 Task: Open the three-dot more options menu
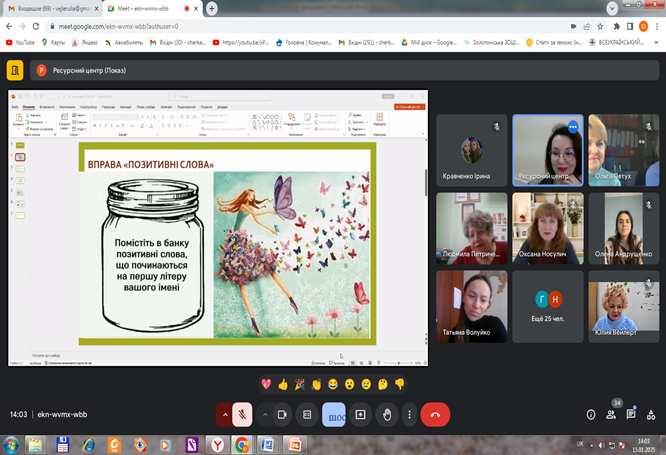coord(409,415)
